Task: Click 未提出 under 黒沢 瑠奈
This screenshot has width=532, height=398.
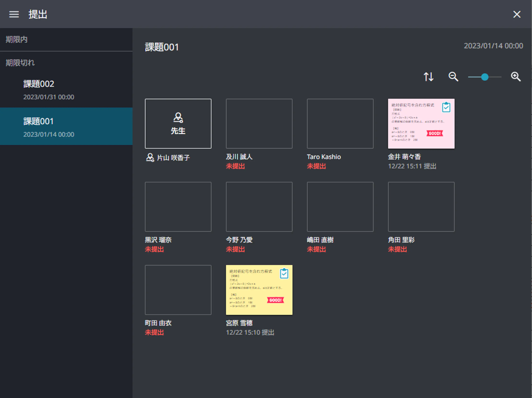Action: tap(154, 249)
